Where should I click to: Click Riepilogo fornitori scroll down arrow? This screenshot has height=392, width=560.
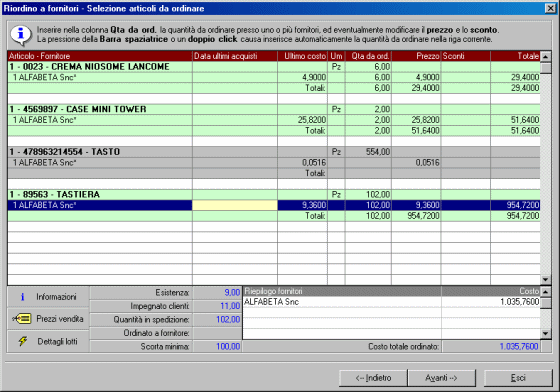point(545,334)
